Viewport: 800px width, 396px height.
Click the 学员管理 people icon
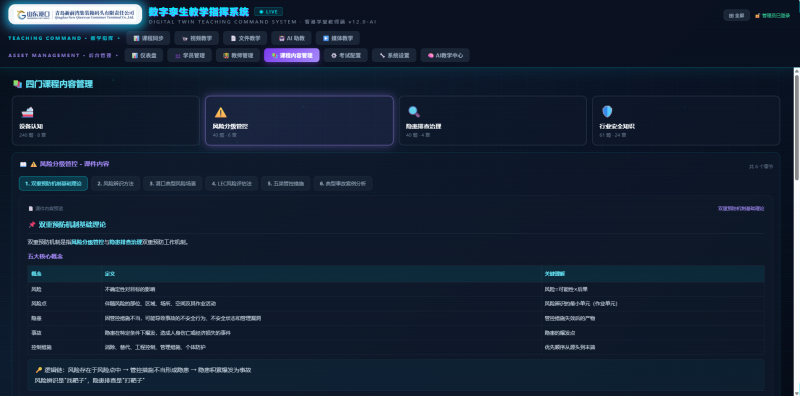click(178, 56)
